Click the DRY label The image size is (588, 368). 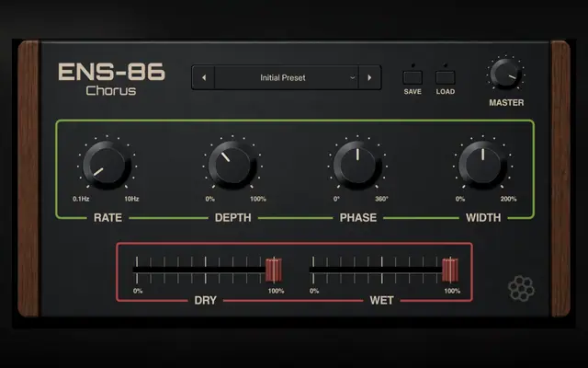[206, 301]
